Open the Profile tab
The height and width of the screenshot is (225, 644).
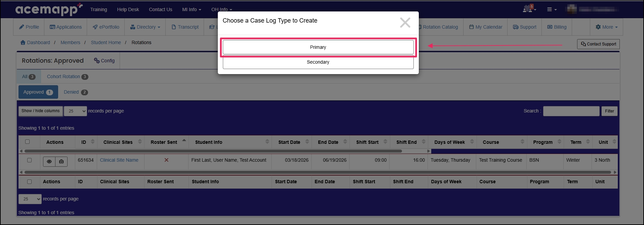point(29,27)
